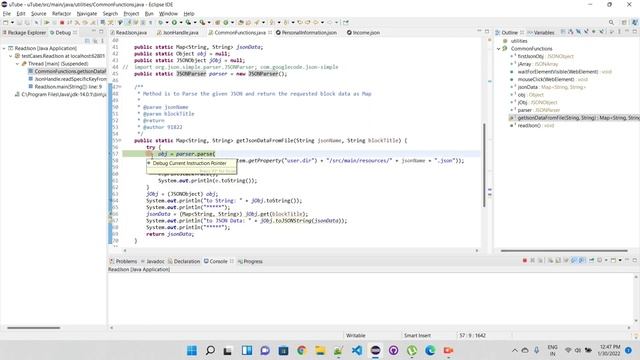Open the Variables view tab
The width and height of the screenshot is (640, 360).
click(x=541, y=32)
